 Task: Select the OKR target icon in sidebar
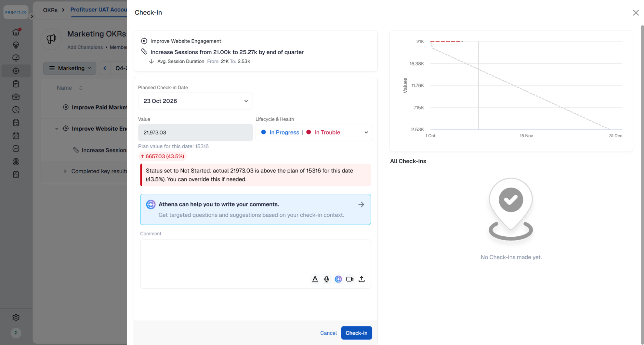(16, 71)
